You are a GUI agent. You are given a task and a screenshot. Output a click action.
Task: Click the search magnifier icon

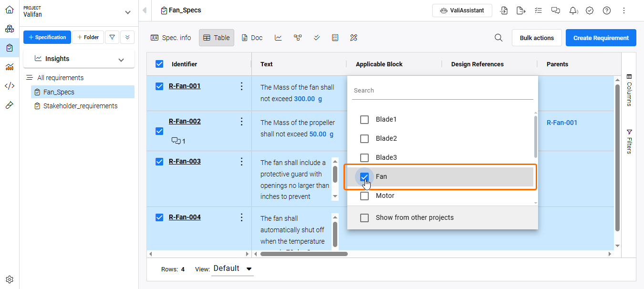tap(499, 38)
